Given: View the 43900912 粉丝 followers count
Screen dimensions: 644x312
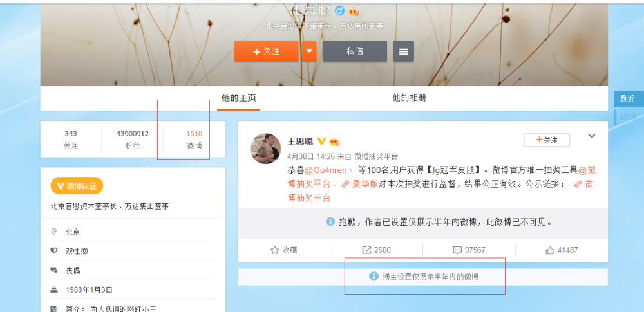Looking at the screenshot, I should [x=132, y=140].
